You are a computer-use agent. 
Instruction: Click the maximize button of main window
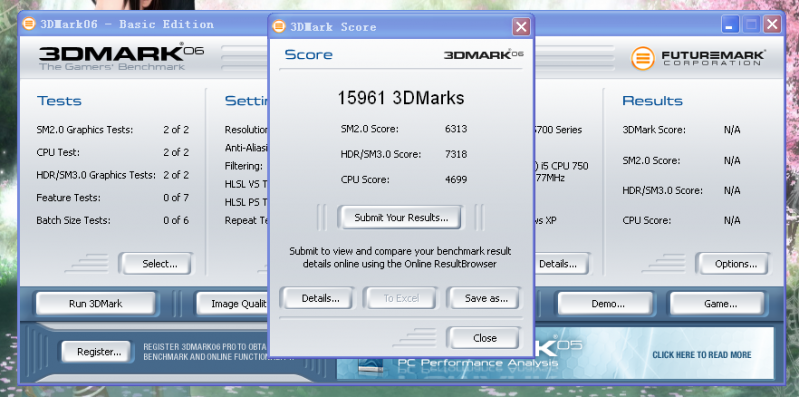(751, 24)
